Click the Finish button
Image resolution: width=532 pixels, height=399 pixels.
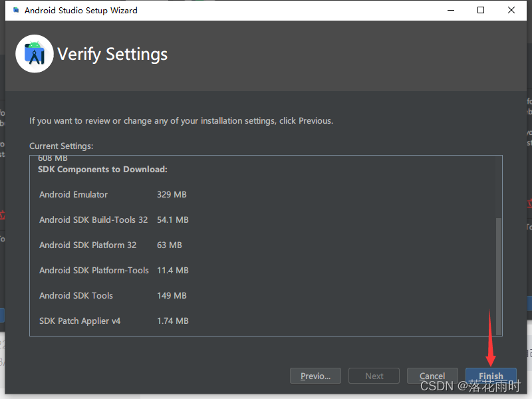(491, 376)
